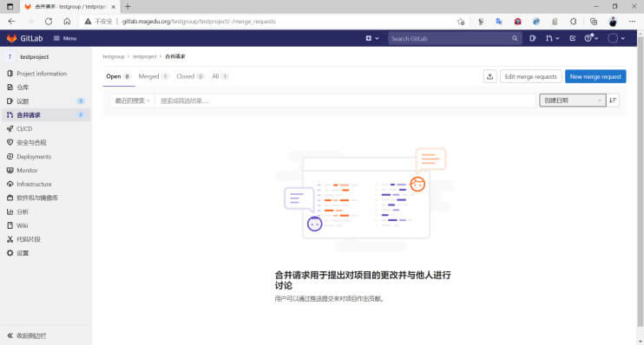Click testgroup breadcrumb link
Screen dimensions: 644x345
click(x=114, y=56)
